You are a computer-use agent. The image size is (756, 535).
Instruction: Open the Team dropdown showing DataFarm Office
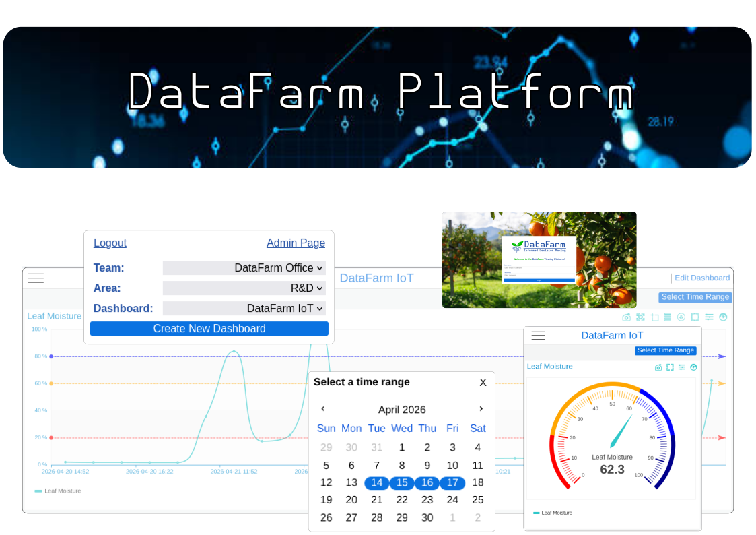click(244, 267)
